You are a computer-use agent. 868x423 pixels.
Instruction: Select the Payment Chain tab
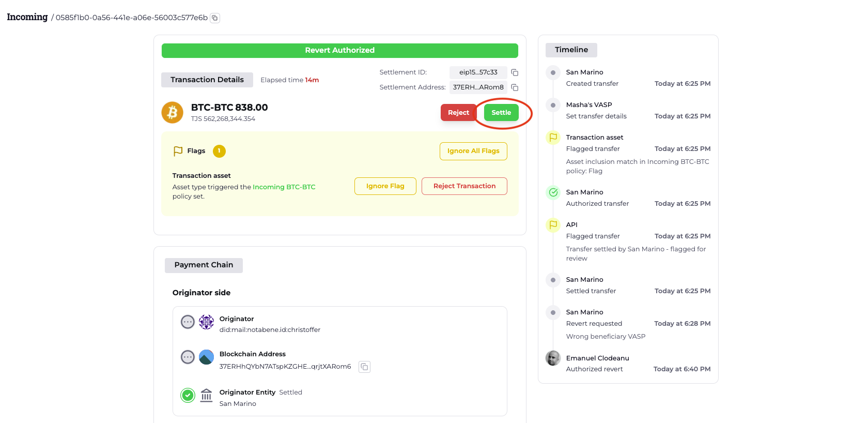point(204,265)
